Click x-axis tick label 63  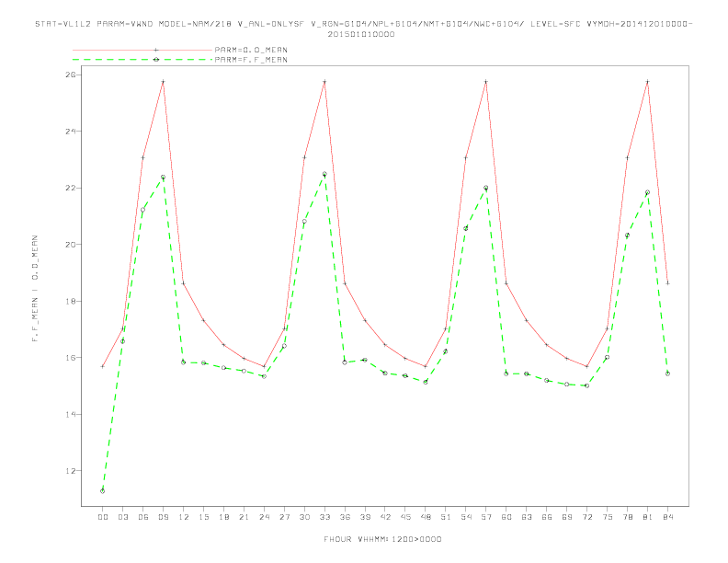pos(527,517)
